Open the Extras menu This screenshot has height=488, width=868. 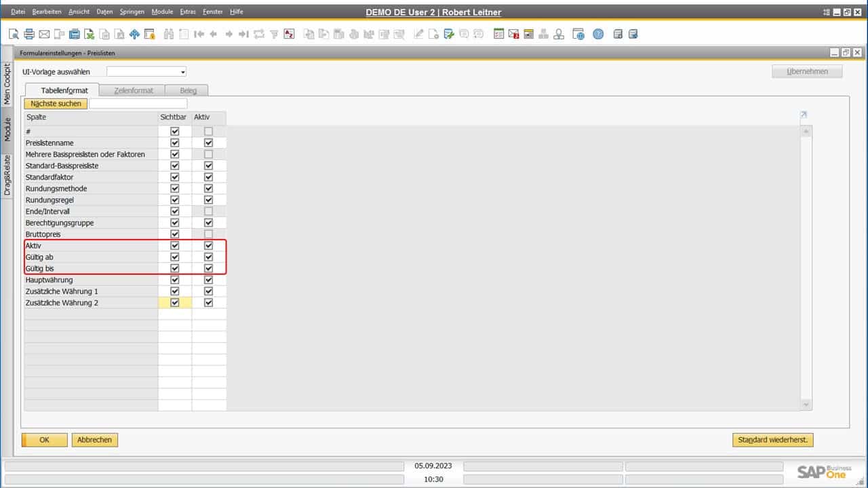click(187, 12)
